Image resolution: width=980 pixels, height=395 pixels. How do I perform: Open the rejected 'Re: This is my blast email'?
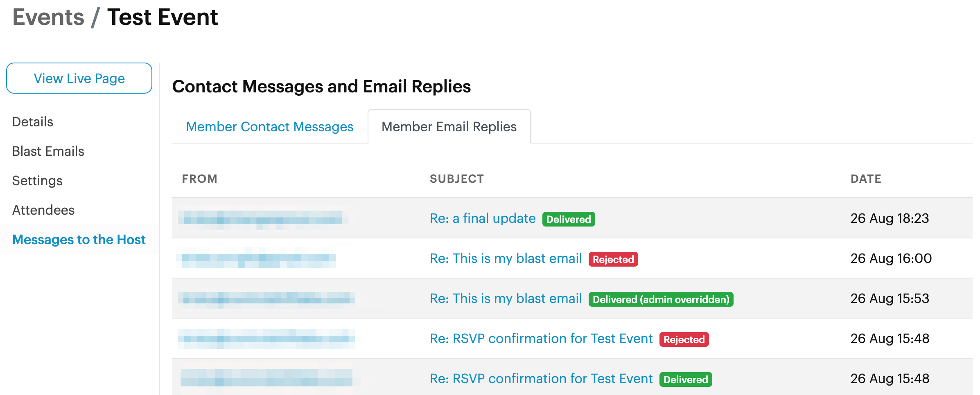[x=506, y=258]
